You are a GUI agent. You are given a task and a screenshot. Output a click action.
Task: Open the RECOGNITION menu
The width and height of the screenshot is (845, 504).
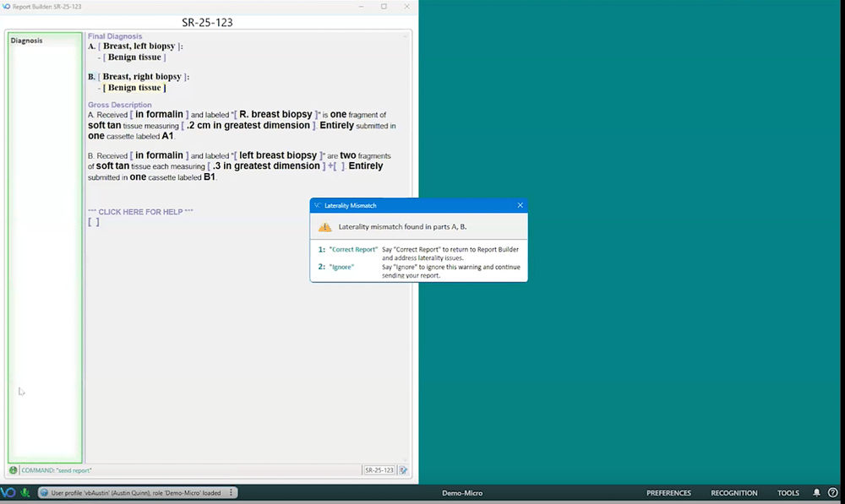733,493
